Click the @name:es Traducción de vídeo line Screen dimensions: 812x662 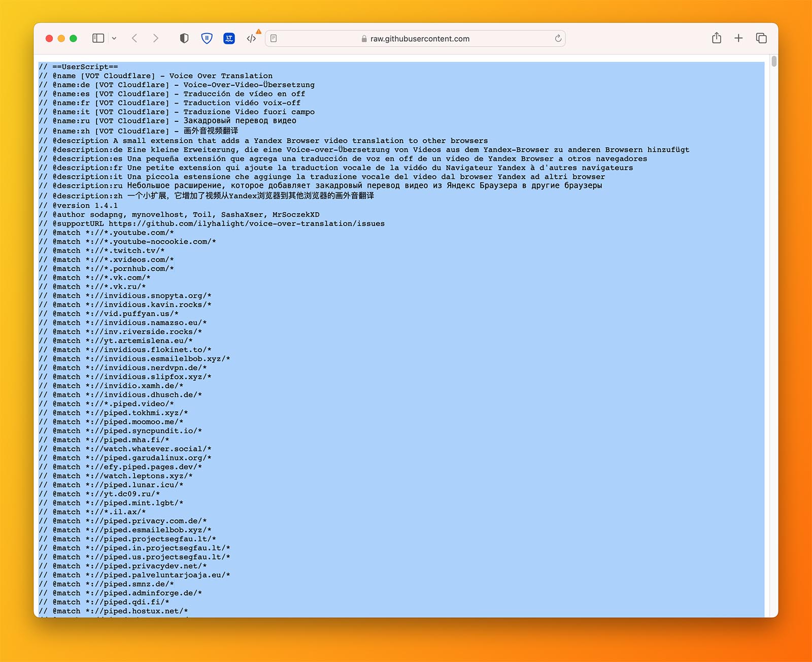point(172,94)
